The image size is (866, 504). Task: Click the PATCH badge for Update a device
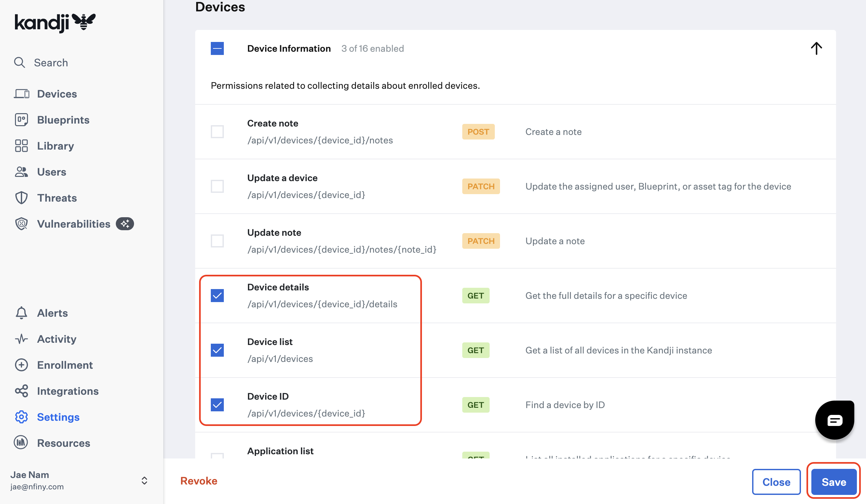pos(481,187)
